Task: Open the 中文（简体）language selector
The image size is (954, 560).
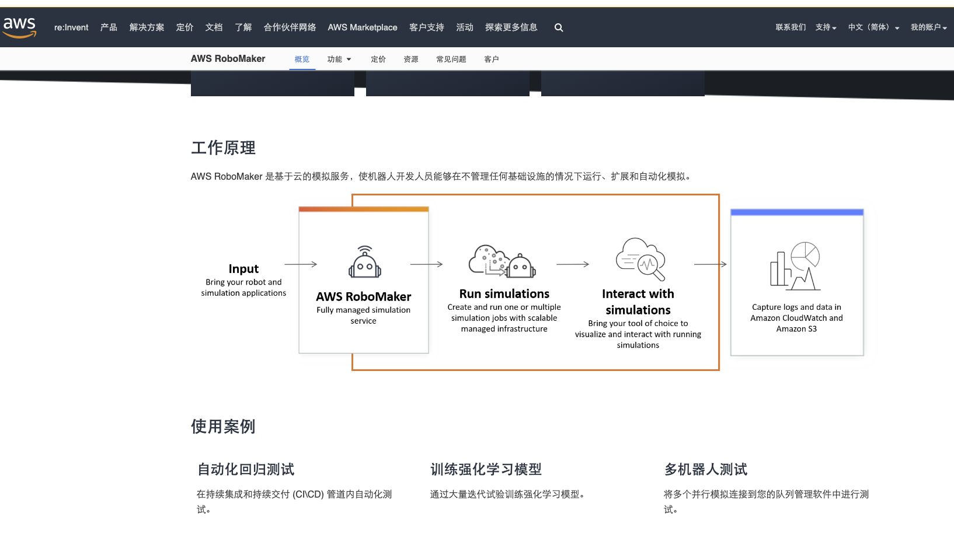Action: 873,27
